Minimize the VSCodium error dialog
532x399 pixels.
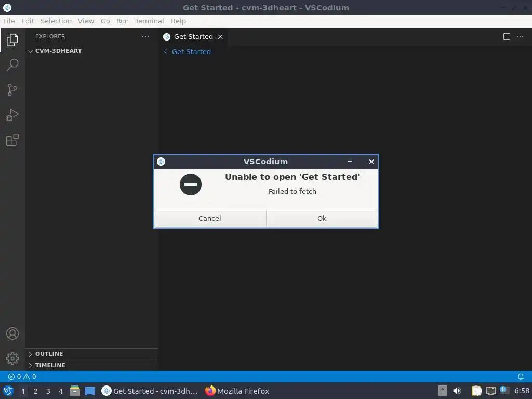click(350, 162)
